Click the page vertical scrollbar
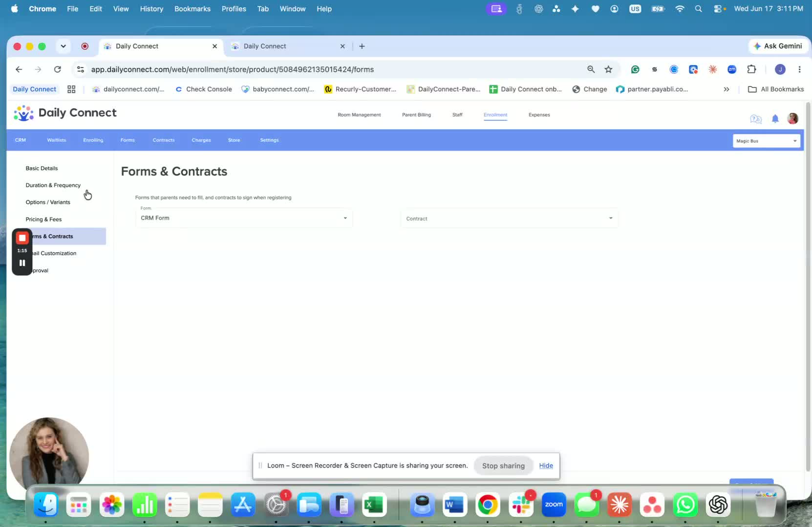 pos(808,287)
